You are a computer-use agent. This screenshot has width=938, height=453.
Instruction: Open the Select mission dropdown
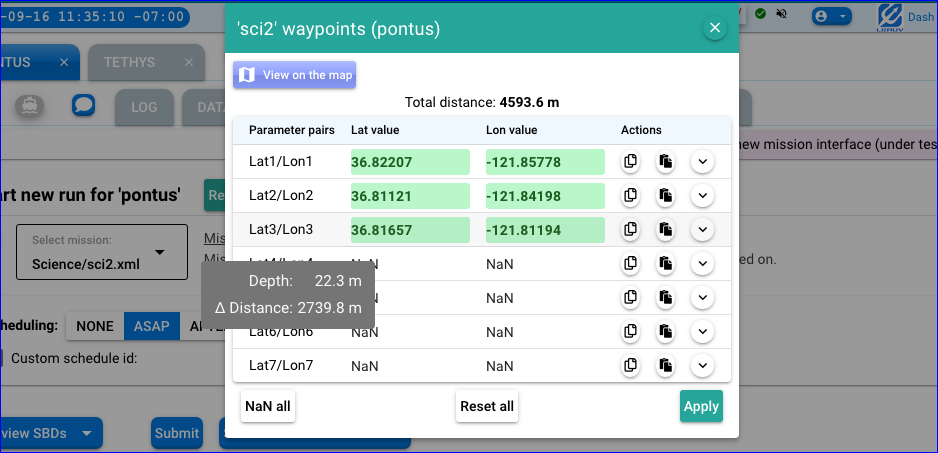(102, 252)
